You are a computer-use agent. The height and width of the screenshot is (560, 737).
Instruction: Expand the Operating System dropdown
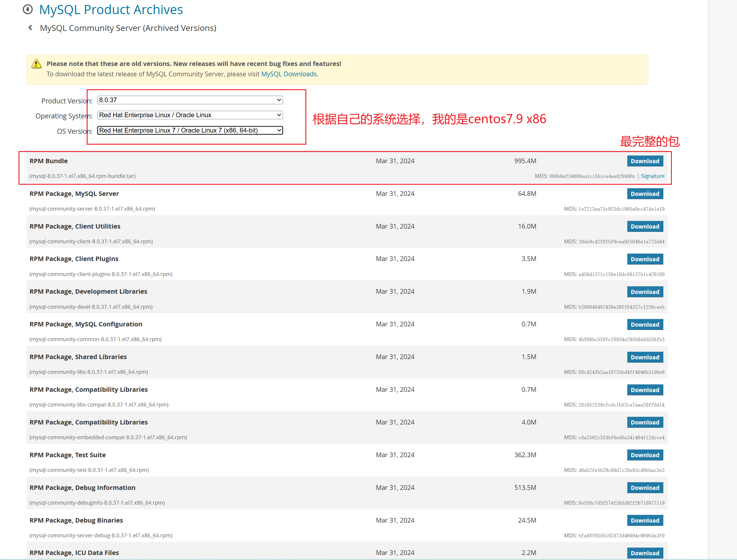tap(190, 115)
